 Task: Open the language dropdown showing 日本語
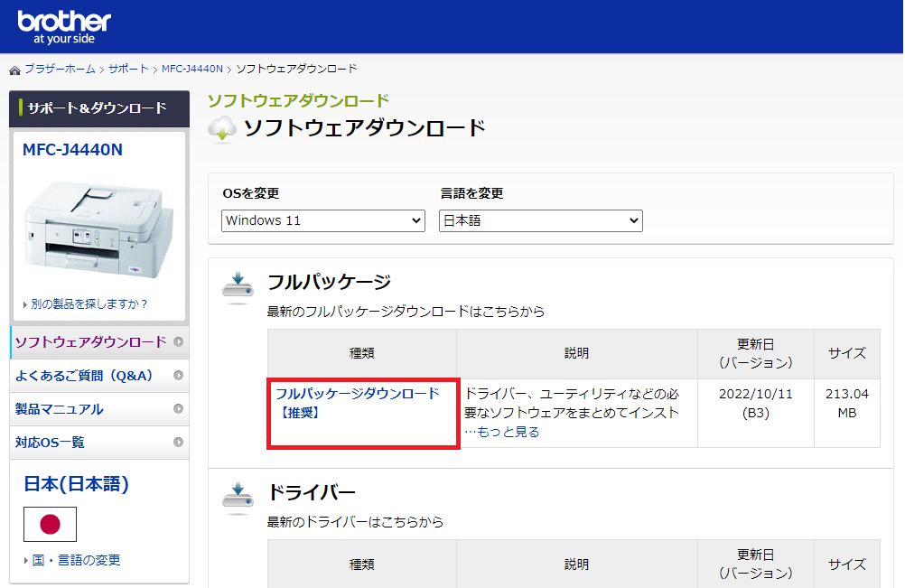(x=540, y=220)
